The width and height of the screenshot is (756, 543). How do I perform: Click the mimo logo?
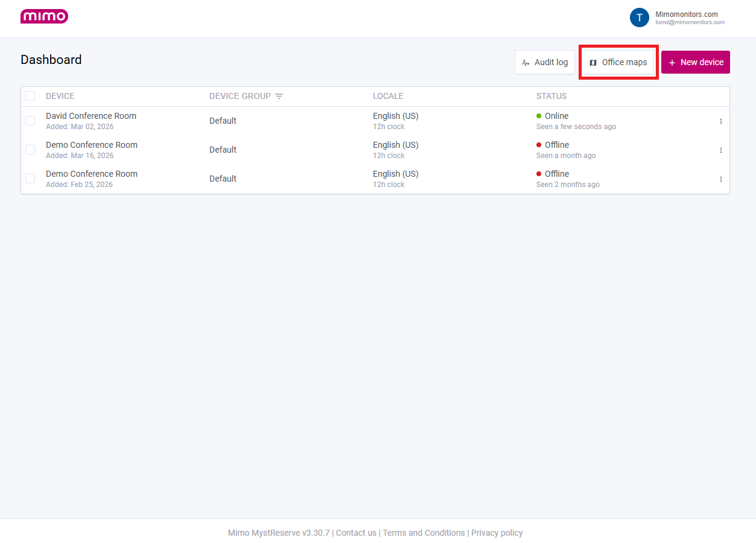(44, 16)
